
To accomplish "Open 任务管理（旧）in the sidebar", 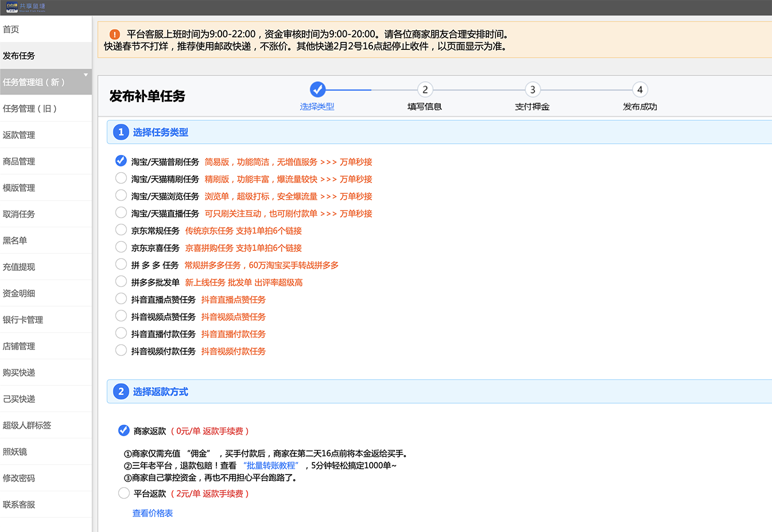I will click(x=46, y=108).
